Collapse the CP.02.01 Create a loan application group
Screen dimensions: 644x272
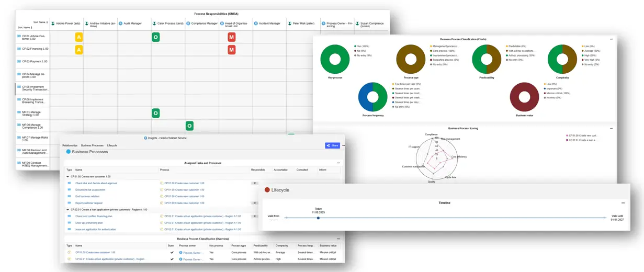pyautogui.click(x=67, y=210)
